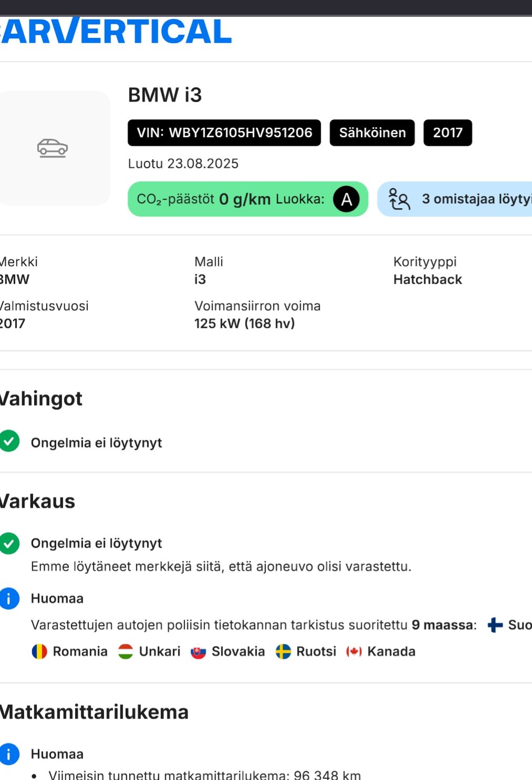
Task: Click the 'Huomaa' label in Varkaus section
Action: [57, 599]
